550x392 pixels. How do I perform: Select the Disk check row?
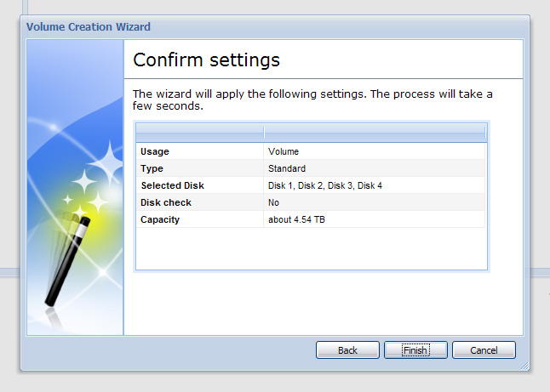pos(311,202)
